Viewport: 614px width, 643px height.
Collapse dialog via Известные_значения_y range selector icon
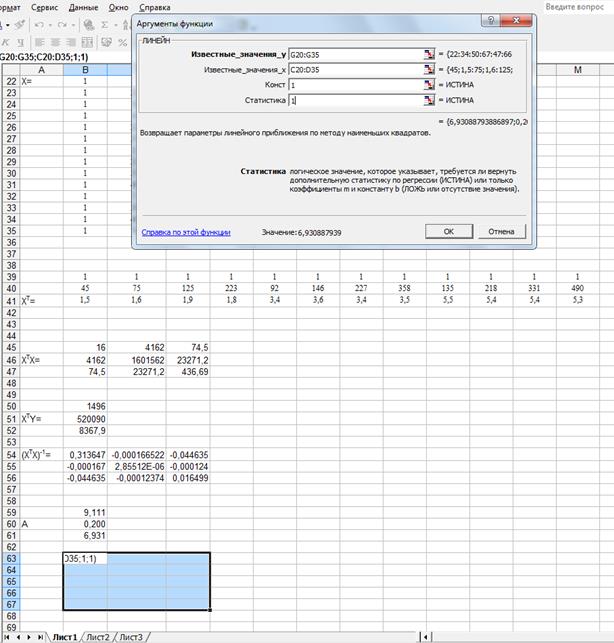[429, 54]
